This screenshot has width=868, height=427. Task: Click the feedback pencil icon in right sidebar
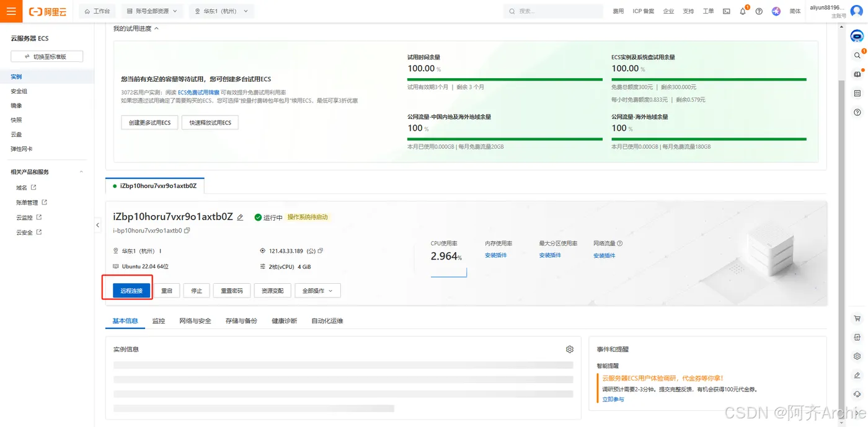(x=857, y=375)
